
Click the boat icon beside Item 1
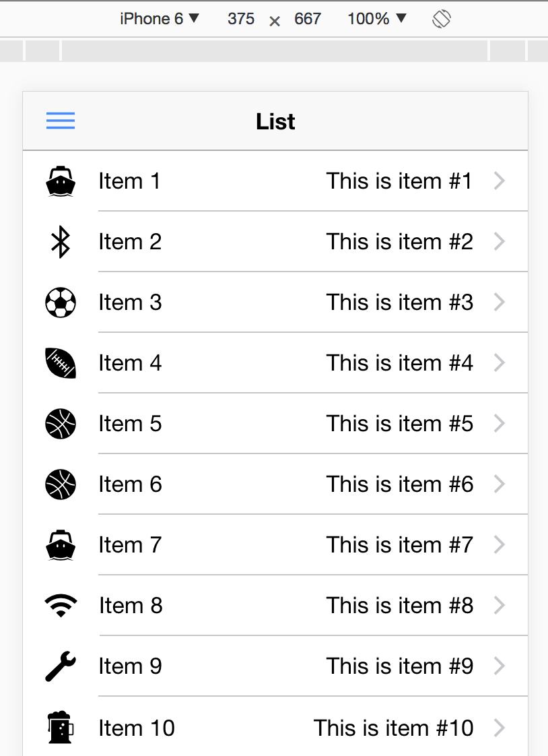click(61, 181)
